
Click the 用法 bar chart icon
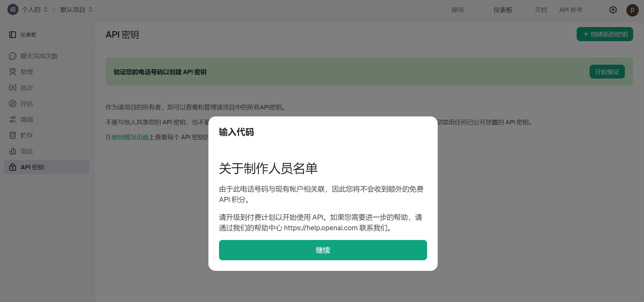point(13,151)
